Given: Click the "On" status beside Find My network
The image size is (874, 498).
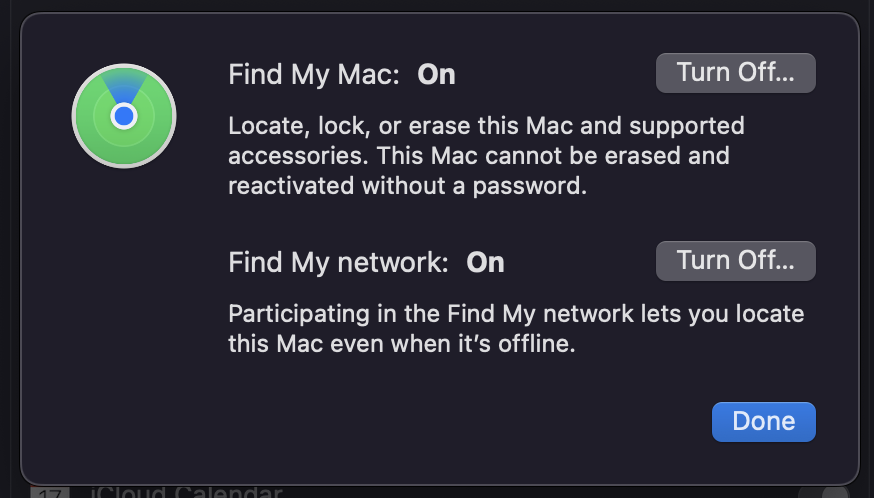Looking at the screenshot, I should (486, 263).
